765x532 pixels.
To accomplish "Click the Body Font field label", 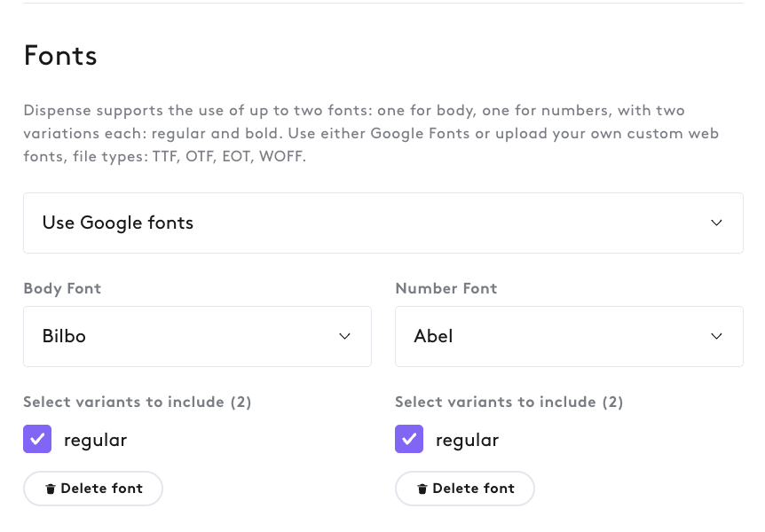I will click(62, 289).
